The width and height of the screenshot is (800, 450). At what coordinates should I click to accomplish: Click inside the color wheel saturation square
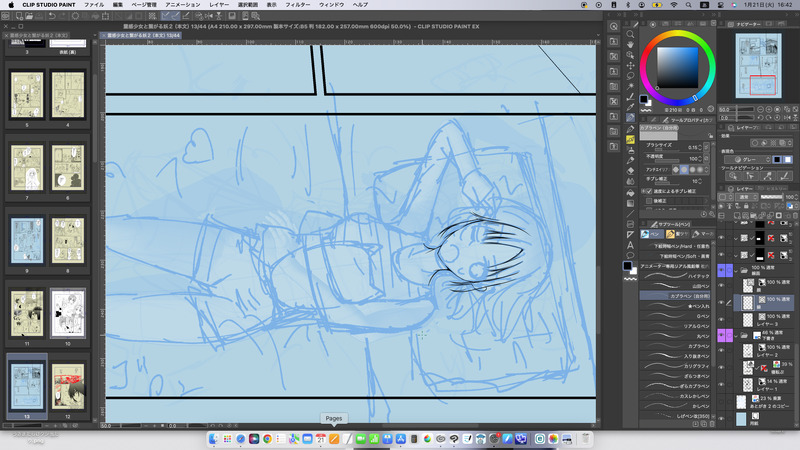(678, 67)
